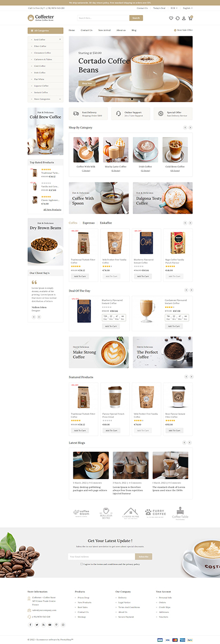Screen dimensions: 220x644
Task: Agree to terms and privacy policy checkbox
Action: coord(81,564)
